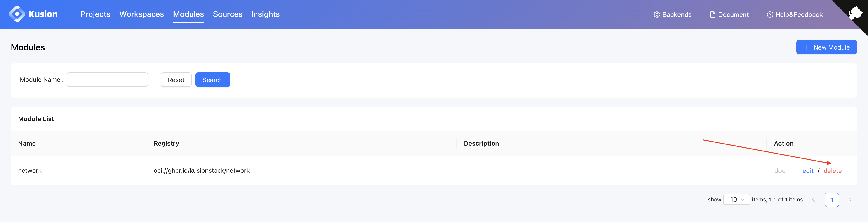Click the Document file icon
This screenshot has width=868, height=222.
pos(712,14)
